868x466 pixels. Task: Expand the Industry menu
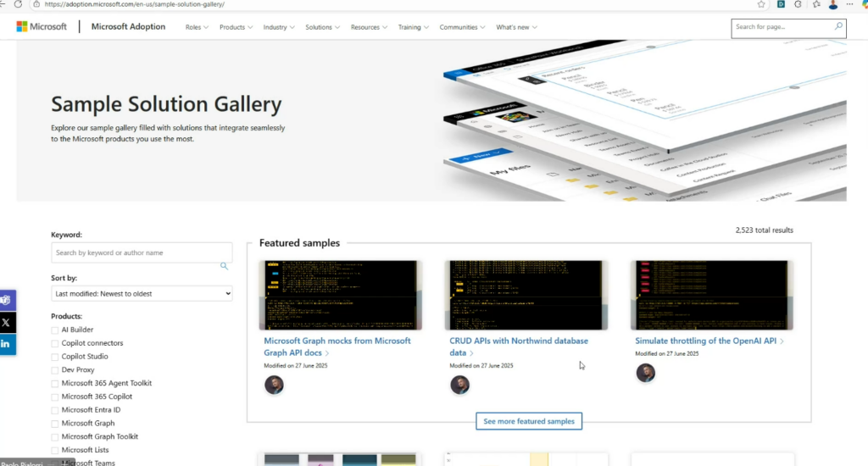pos(278,27)
